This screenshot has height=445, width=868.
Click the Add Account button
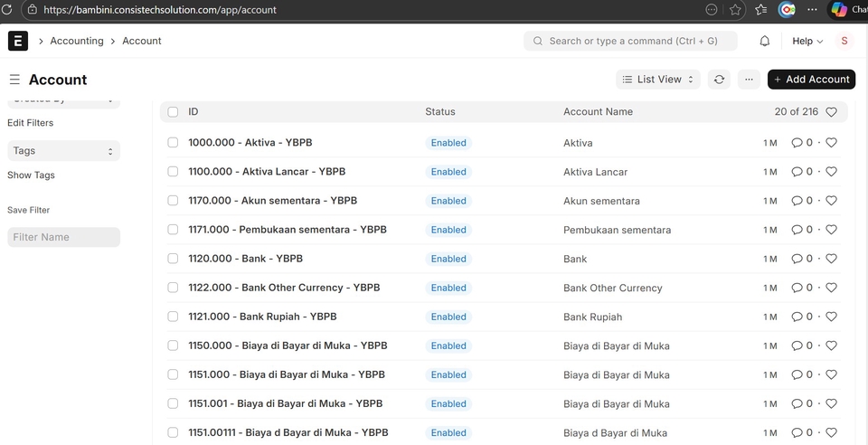tap(811, 80)
